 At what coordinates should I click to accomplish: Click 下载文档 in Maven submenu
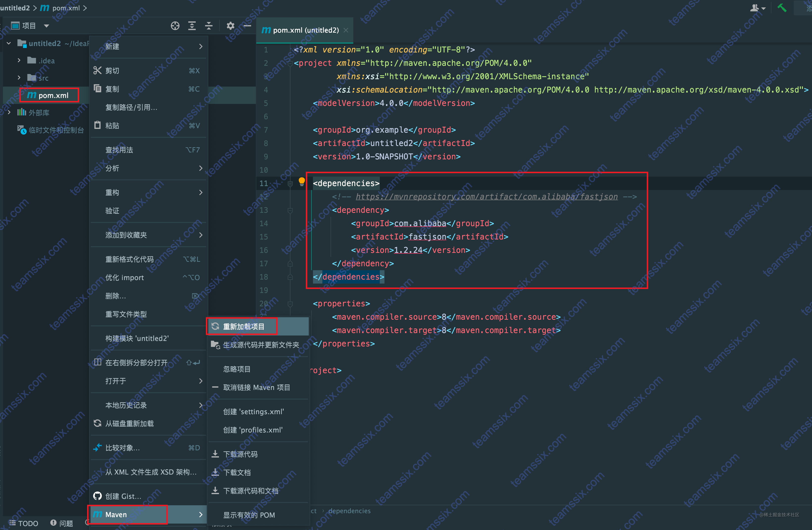click(258, 473)
